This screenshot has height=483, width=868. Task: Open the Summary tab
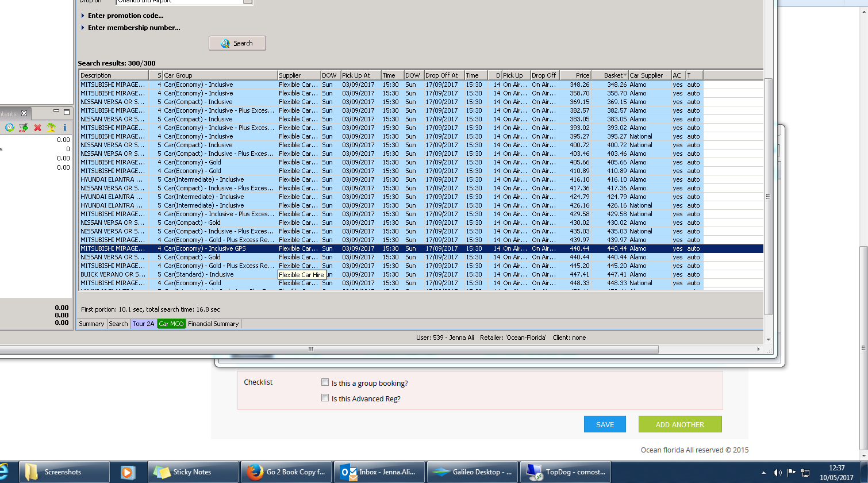point(91,324)
